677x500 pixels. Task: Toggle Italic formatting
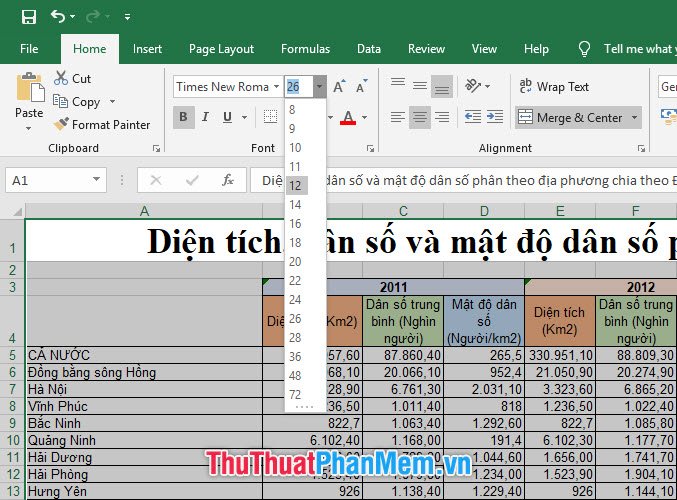tap(205, 117)
